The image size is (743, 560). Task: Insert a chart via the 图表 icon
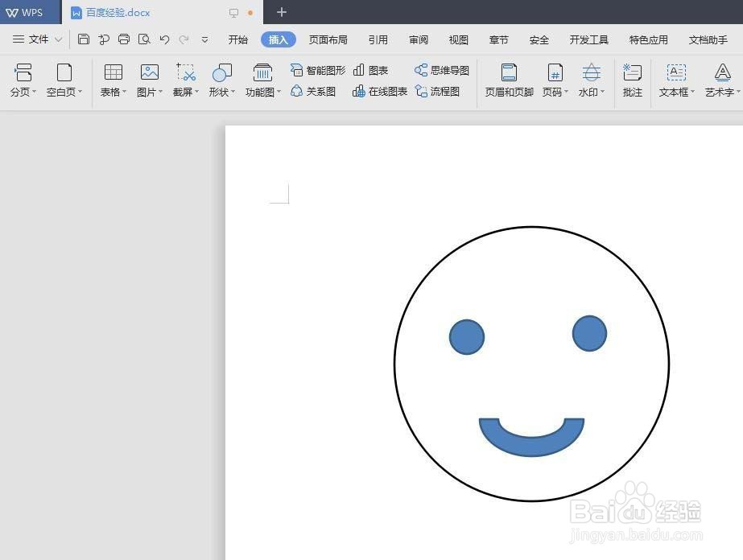[x=372, y=70]
